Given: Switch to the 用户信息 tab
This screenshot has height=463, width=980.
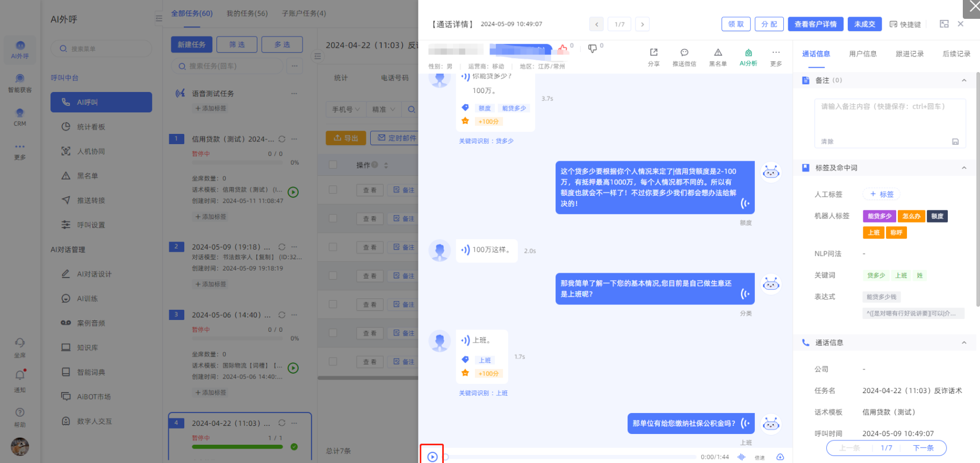Looking at the screenshot, I should 862,54.
